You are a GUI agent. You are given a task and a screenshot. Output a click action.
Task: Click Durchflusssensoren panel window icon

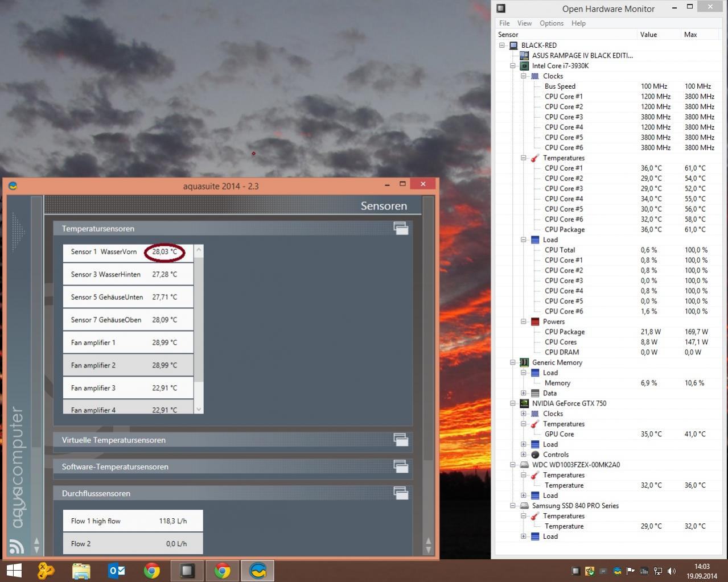coord(401,493)
